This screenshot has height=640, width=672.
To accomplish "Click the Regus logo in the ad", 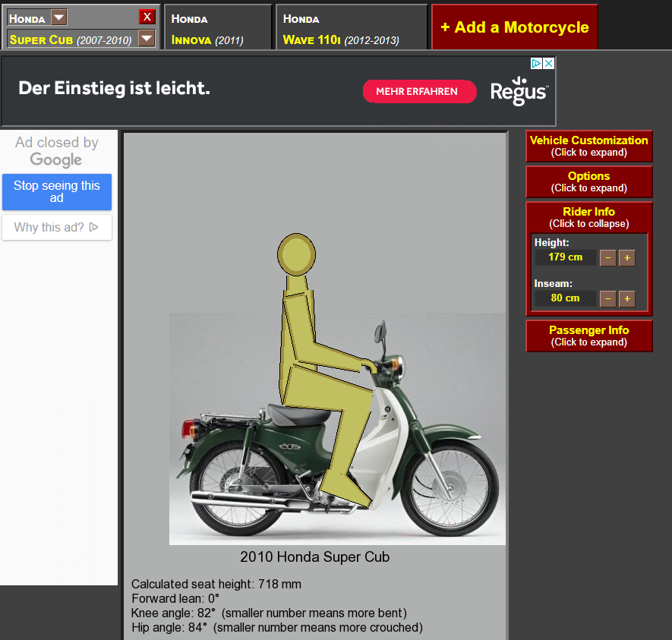I will (519, 91).
